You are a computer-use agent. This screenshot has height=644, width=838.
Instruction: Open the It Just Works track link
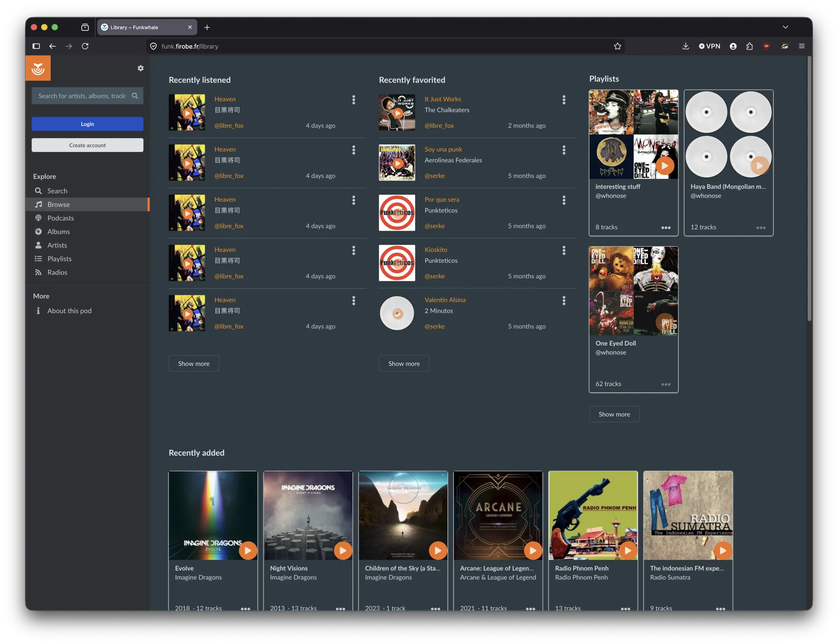point(443,99)
